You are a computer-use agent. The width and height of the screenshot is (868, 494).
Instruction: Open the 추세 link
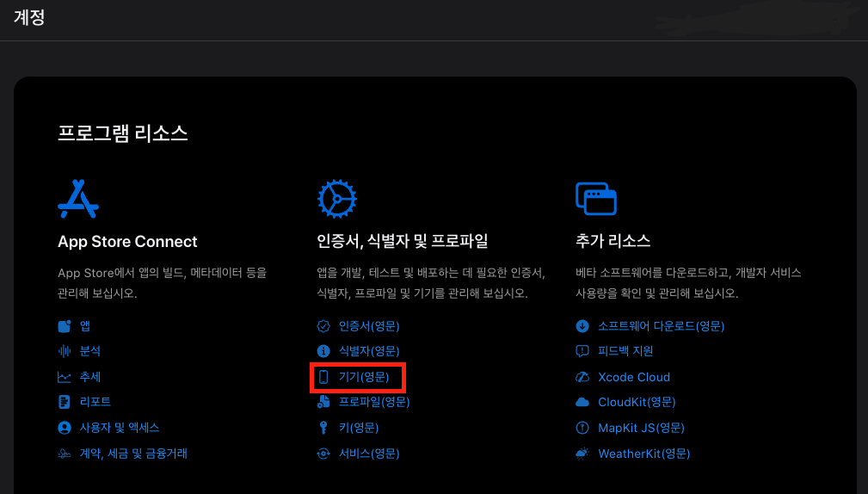coord(90,377)
